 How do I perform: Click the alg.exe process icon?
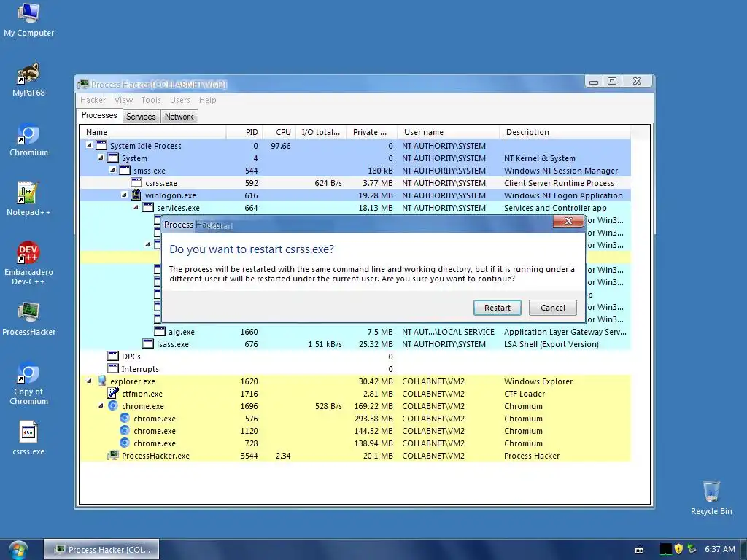pos(160,332)
